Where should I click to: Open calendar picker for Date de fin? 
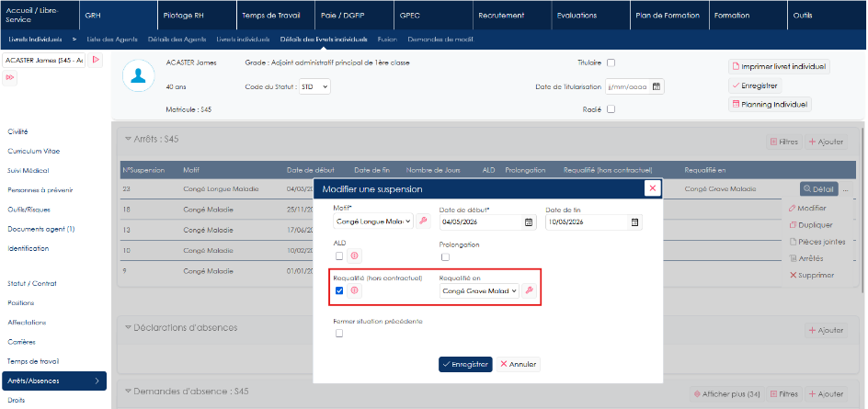click(x=634, y=222)
